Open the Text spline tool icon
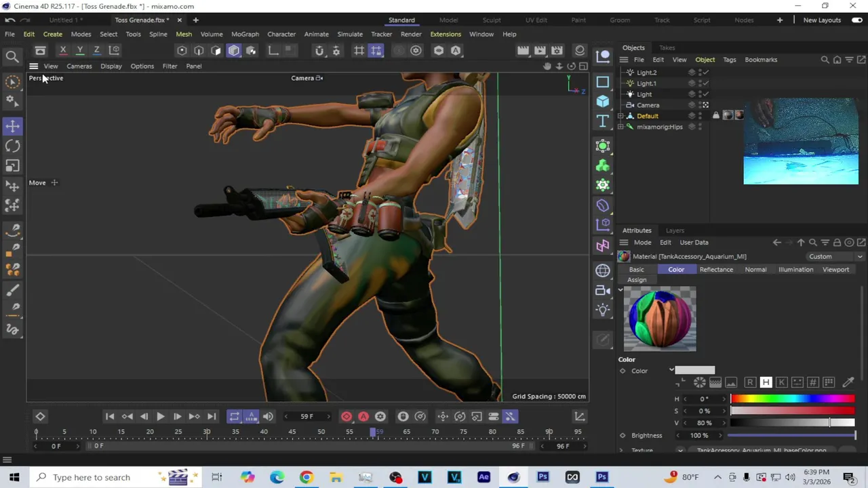 [603, 121]
